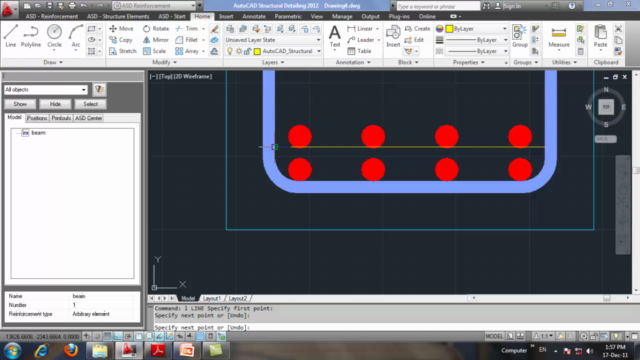Click the Edit block tool
Image resolution: width=640 pixels, height=360 pixels.
click(x=414, y=40)
